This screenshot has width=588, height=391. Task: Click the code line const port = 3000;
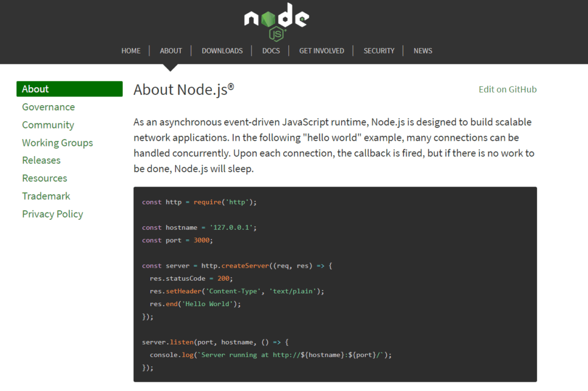[177, 241]
